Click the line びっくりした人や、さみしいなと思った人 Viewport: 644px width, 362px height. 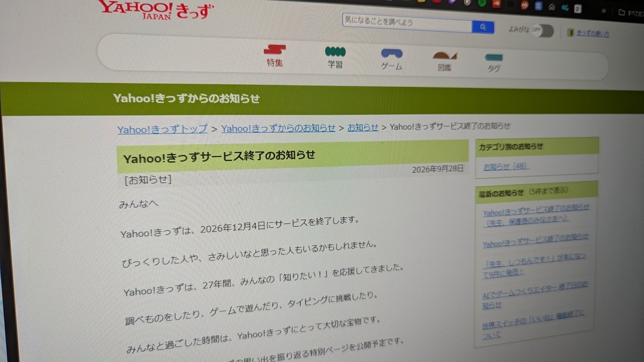coord(250,253)
